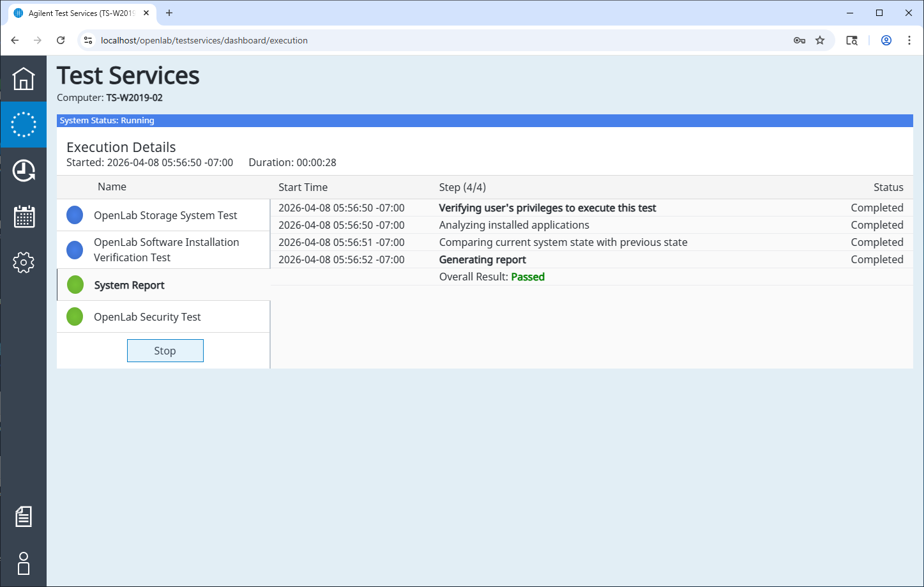The height and width of the screenshot is (587, 924).
Task: Click the blue status dot for Storage System Test
Action: click(75, 215)
